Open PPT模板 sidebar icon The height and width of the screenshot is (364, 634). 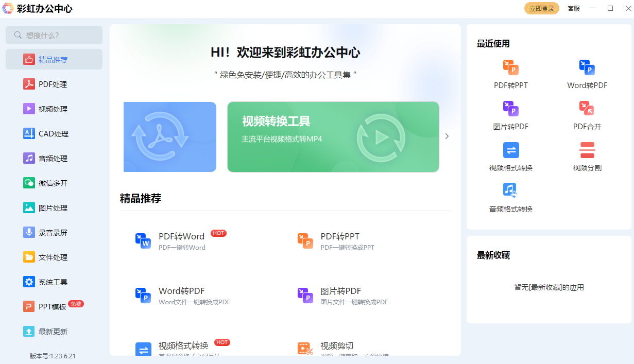coord(29,306)
